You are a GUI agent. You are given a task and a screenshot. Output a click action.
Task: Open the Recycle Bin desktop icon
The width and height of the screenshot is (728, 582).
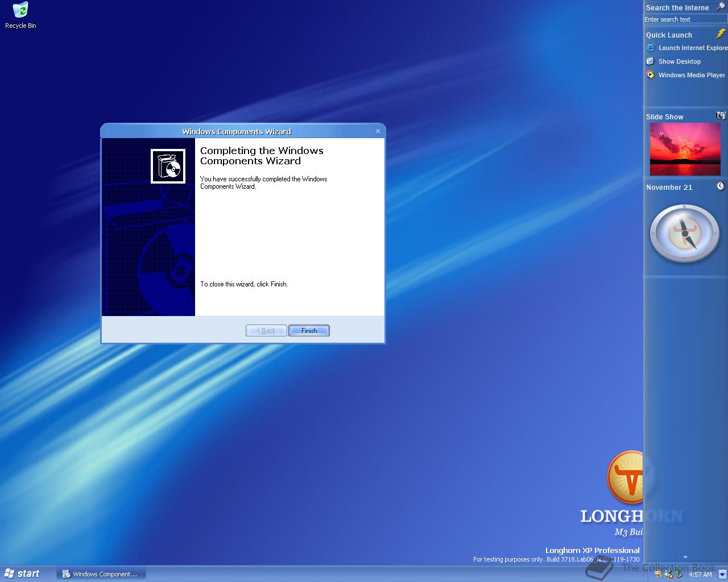point(20,15)
